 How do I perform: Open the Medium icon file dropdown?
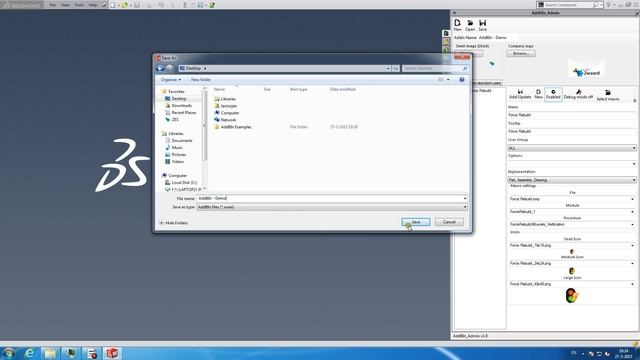coord(571,264)
